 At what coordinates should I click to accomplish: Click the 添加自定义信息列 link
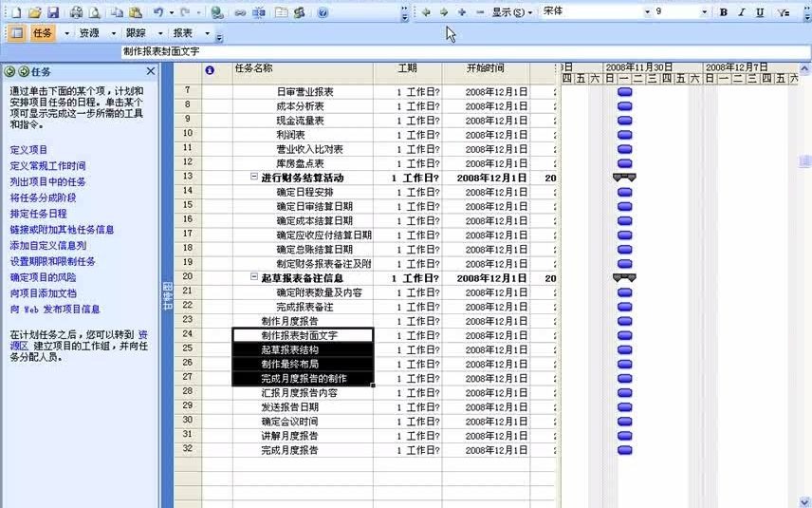tap(47, 246)
